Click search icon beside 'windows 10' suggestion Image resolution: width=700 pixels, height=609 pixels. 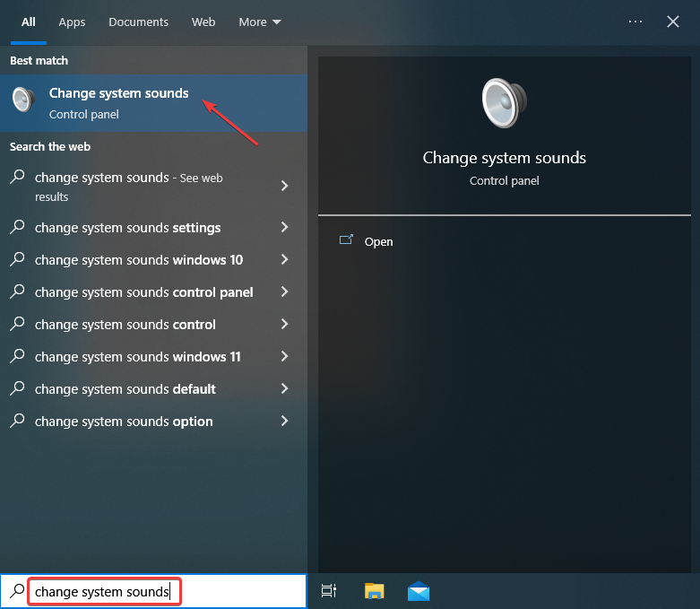[x=17, y=258]
